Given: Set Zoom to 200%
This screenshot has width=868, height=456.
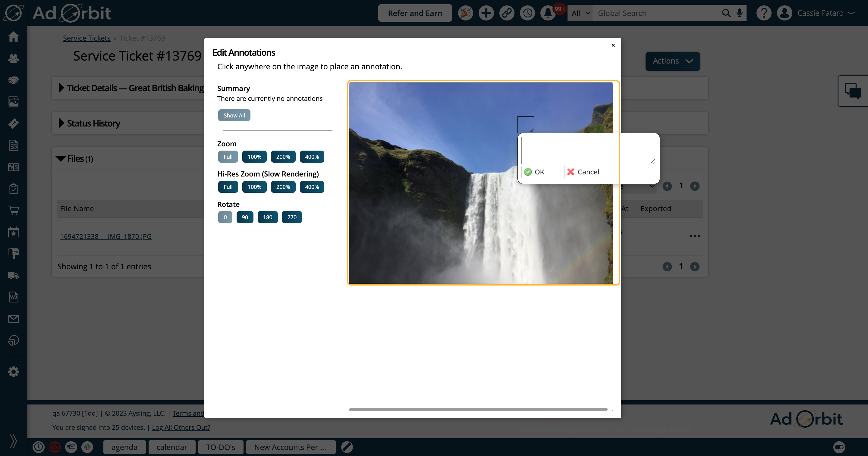Looking at the screenshot, I should [283, 157].
